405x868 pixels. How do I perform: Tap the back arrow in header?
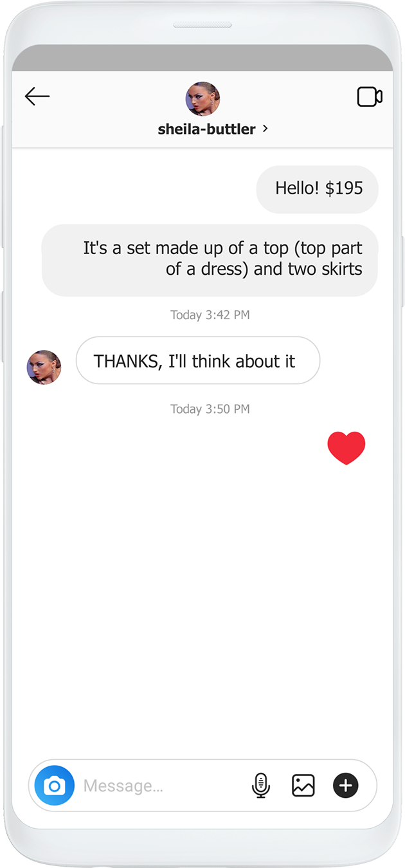click(37, 97)
